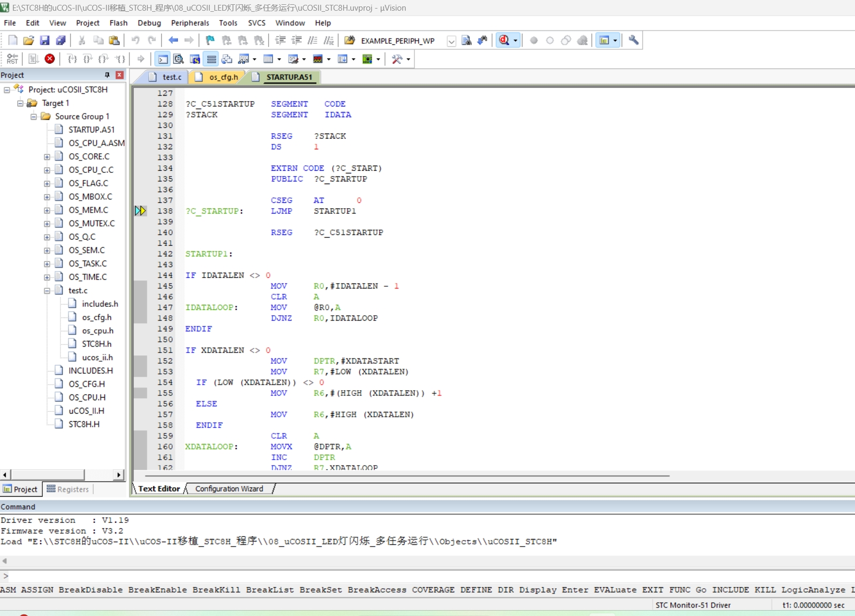Reset the CPU with the RST icon
The width and height of the screenshot is (855, 616).
click(12, 59)
